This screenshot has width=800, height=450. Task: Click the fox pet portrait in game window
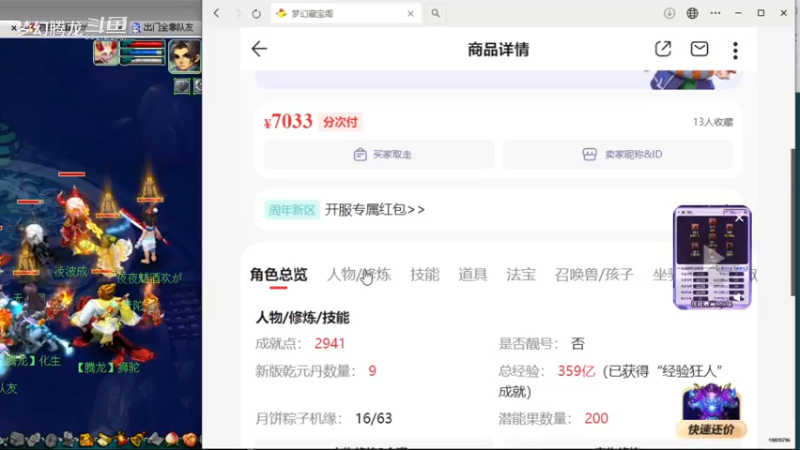coord(106,53)
